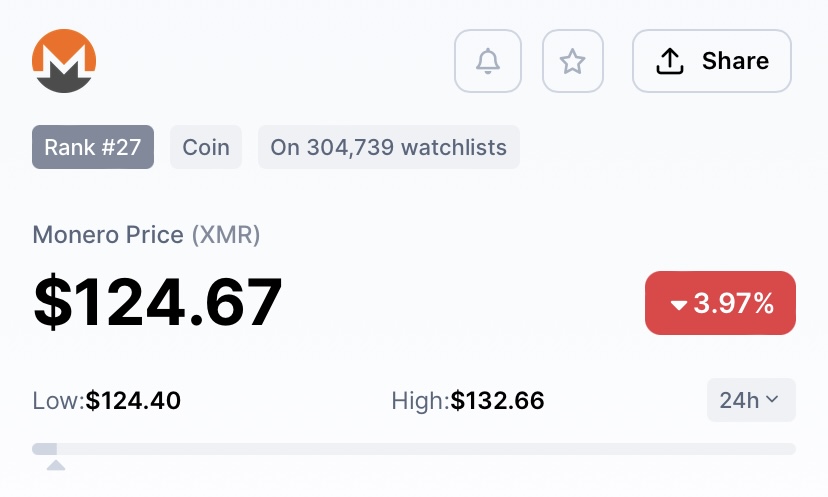Open the On 304,739 watchlists tag

pos(388,148)
